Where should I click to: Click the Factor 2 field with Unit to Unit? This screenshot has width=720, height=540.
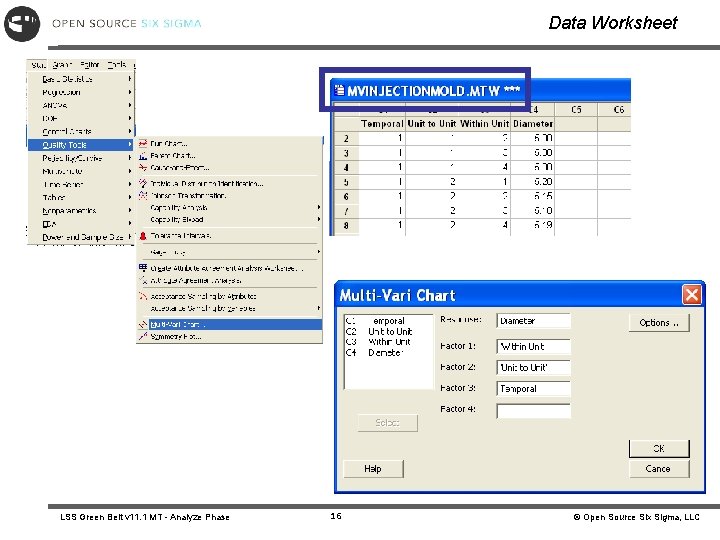[533, 368]
